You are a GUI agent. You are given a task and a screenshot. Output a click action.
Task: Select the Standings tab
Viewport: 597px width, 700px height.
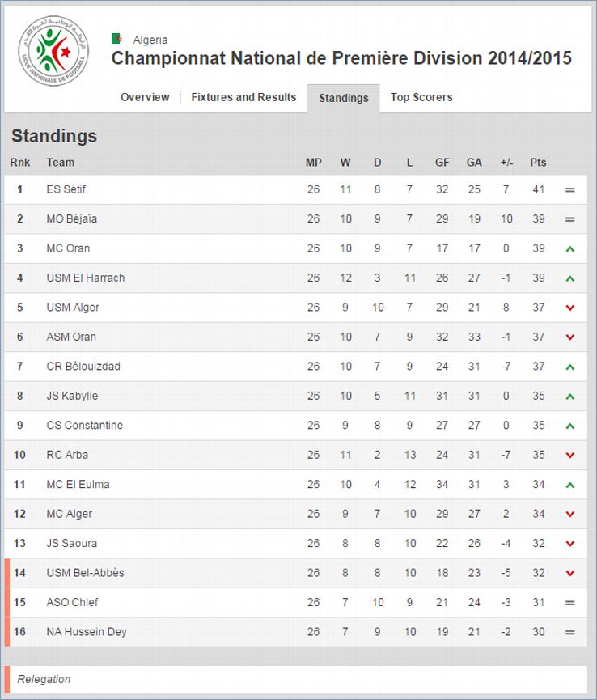click(x=343, y=98)
